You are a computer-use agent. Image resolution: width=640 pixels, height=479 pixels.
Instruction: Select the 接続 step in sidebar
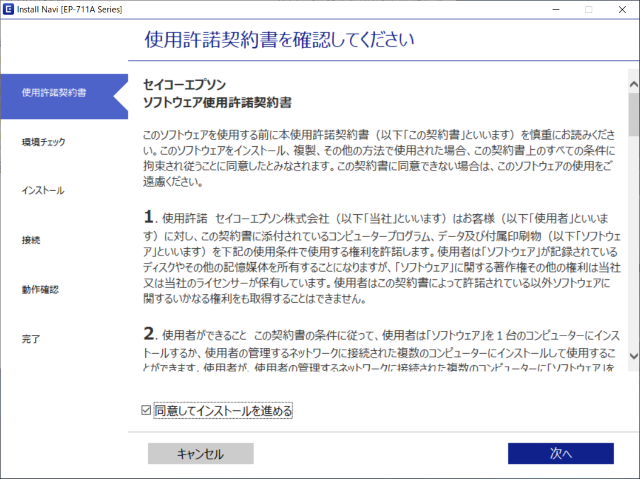[31, 240]
